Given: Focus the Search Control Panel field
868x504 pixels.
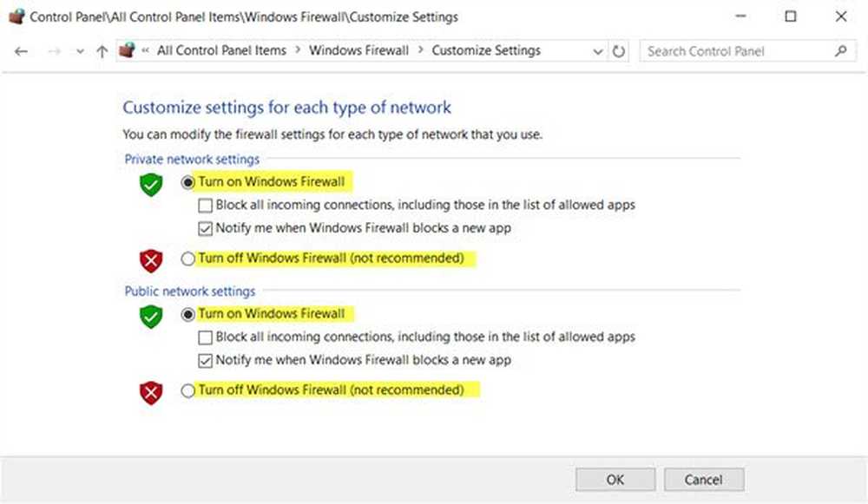Looking at the screenshot, I should tap(739, 51).
